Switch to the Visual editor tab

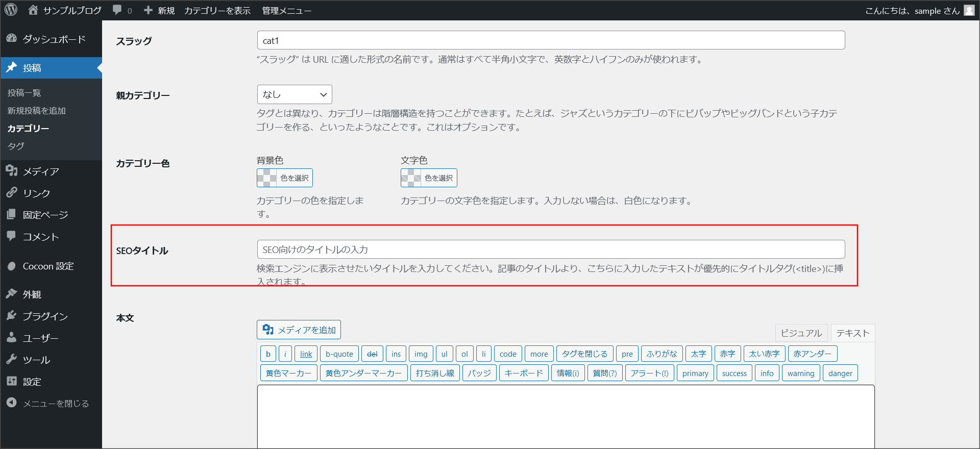click(801, 333)
